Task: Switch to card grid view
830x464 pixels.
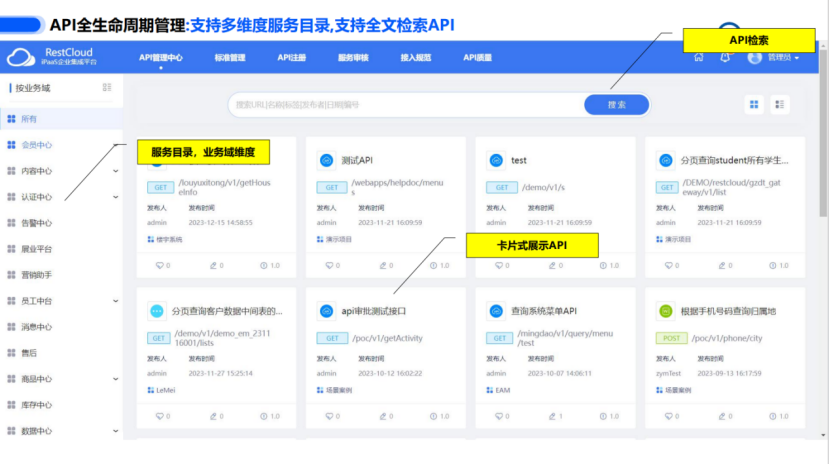Action: click(754, 104)
